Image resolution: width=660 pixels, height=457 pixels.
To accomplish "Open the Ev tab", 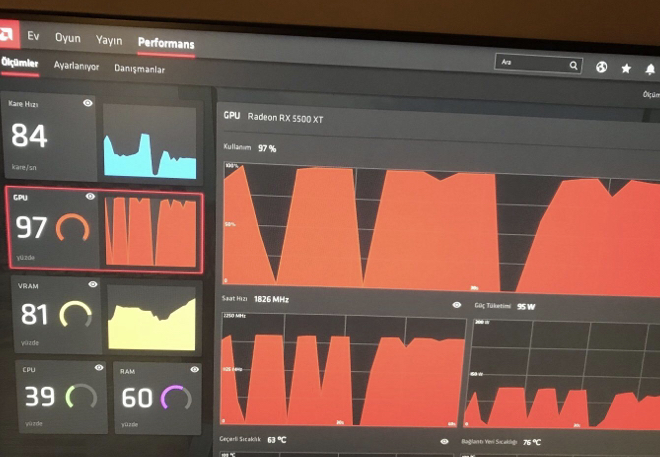I will pos(33,36).
